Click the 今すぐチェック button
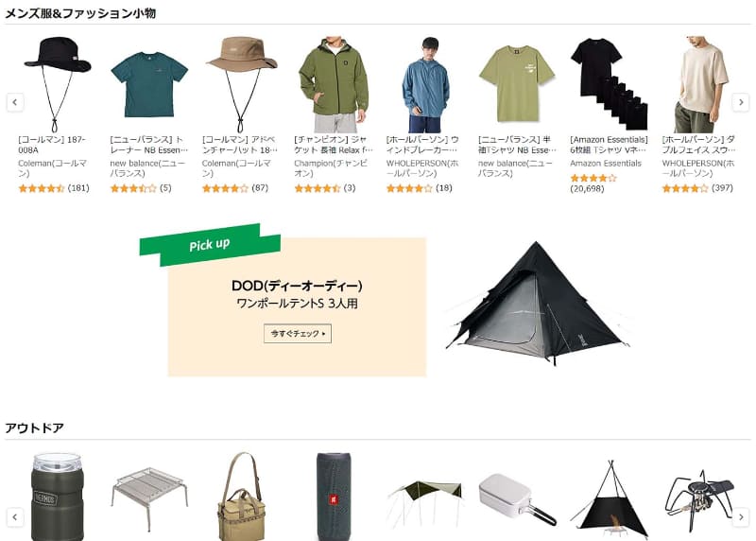Image resolution: width=756 pixels, height=541 pixels. click(x=298, y=334)
